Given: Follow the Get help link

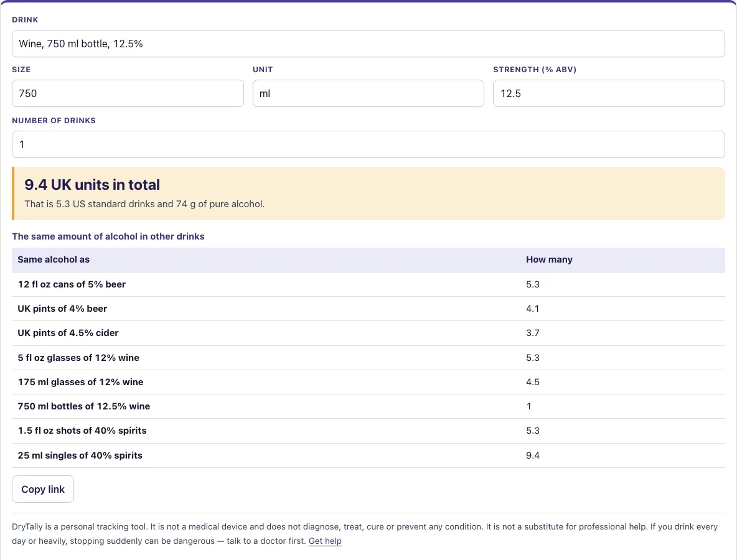Looking at the screenshot, I should 325,541.
